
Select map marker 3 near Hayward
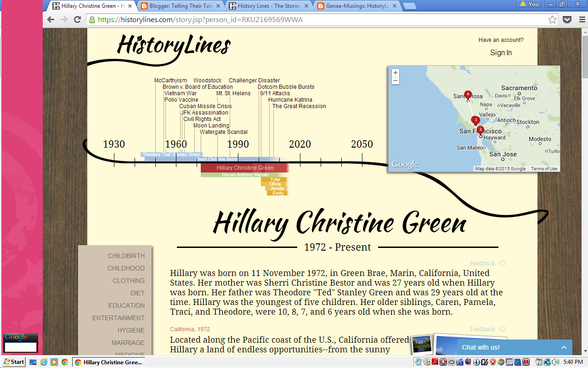click(481, 131)
